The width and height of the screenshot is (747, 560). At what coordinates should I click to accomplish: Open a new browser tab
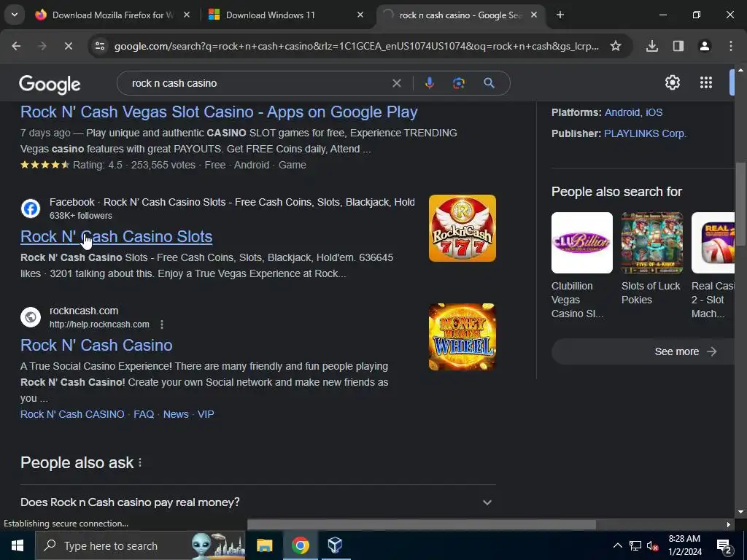tap(560, 15)
